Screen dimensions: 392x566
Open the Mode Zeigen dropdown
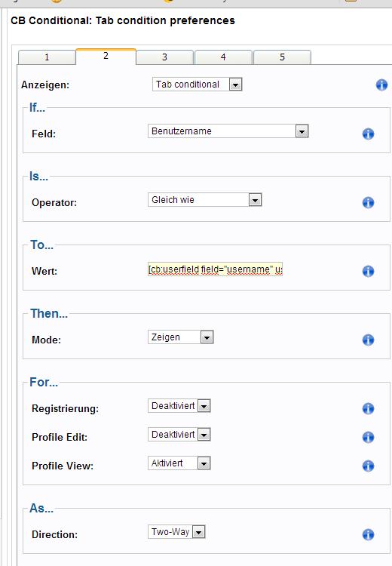point(181,337)
